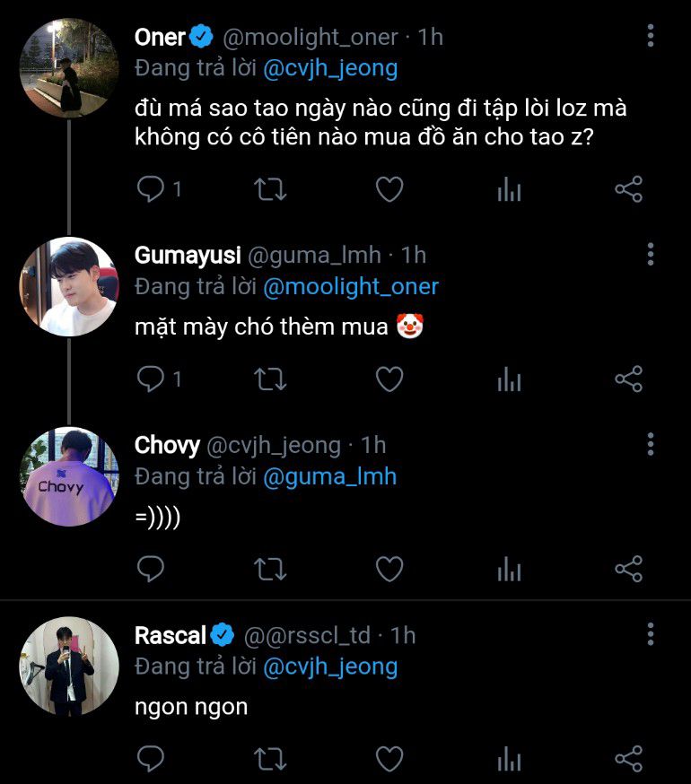Reply to Oner's tweet

151,189
